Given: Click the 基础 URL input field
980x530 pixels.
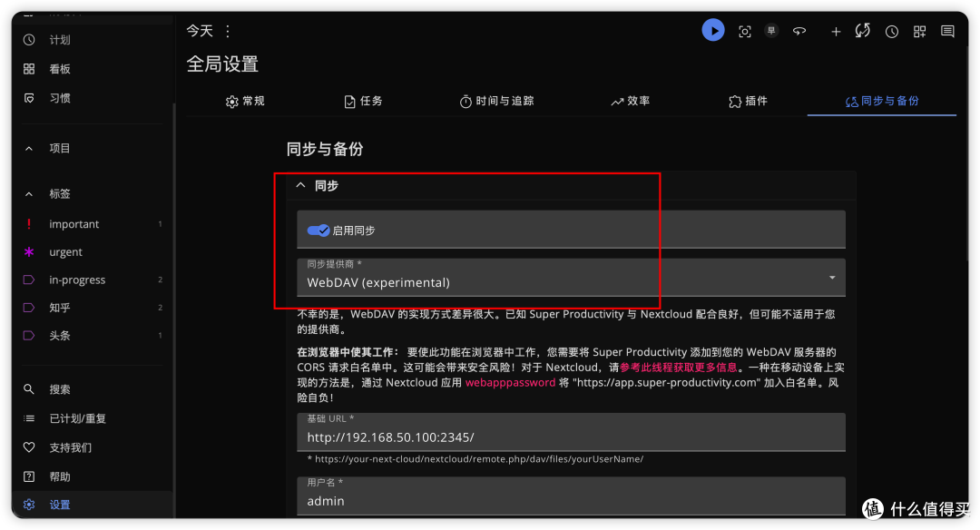Looking at the screenshot, I should tap(571, 432).
